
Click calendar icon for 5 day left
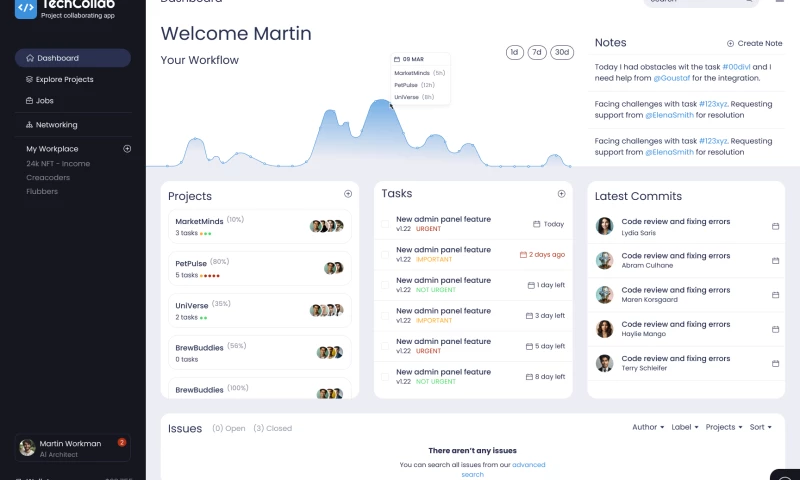529,346
